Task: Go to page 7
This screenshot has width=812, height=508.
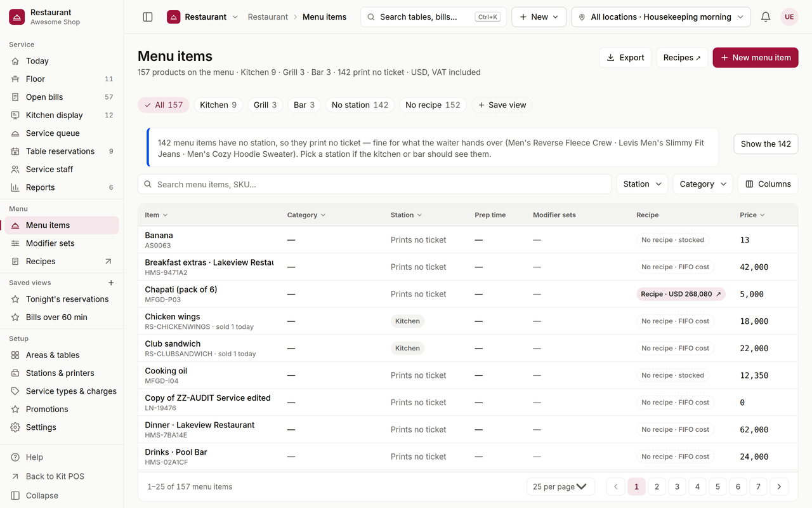Action: (758, 487)
